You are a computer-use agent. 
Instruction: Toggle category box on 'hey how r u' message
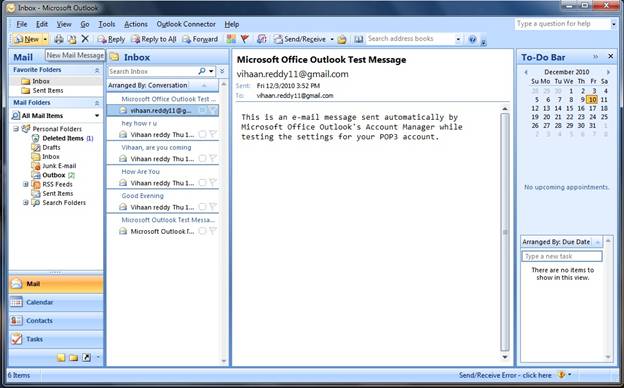(x=202, y=134)
